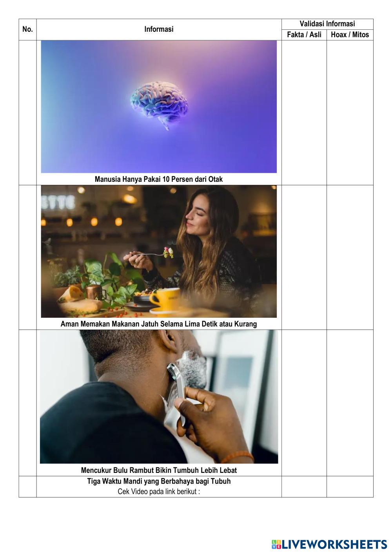Tick Fakta / Asli cell for brain myth row
The image size is (392, 554).
pos(304,112)
